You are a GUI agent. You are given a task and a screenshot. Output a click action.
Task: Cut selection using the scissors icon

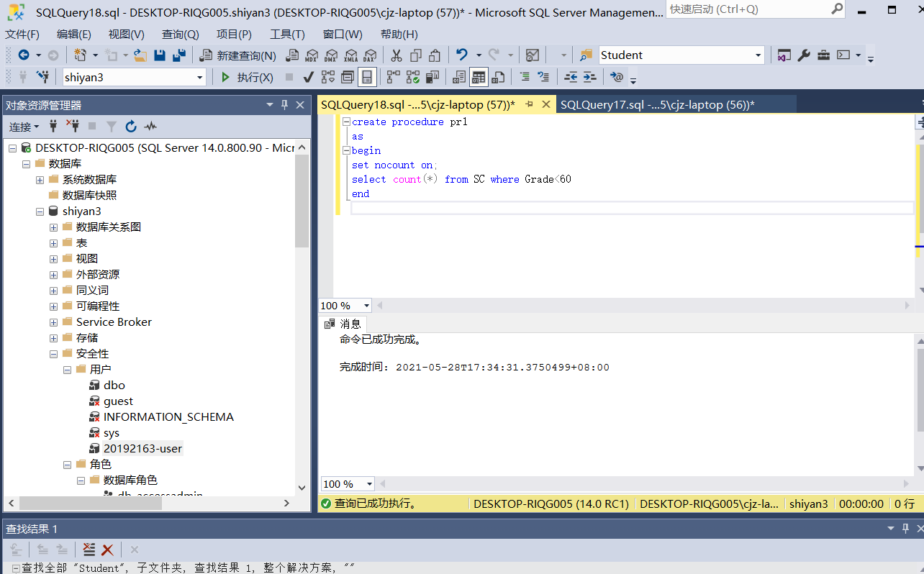(x=397, y=55)
